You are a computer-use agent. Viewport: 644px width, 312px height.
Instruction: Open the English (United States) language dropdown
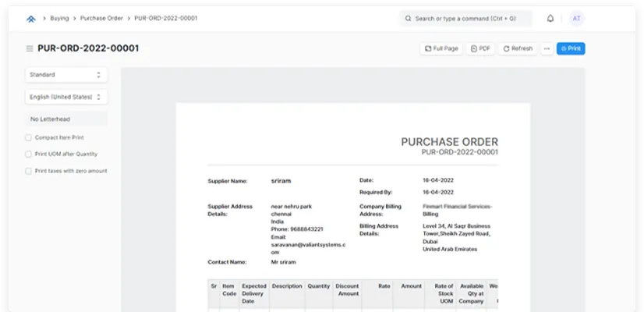(x=65, y=97)
